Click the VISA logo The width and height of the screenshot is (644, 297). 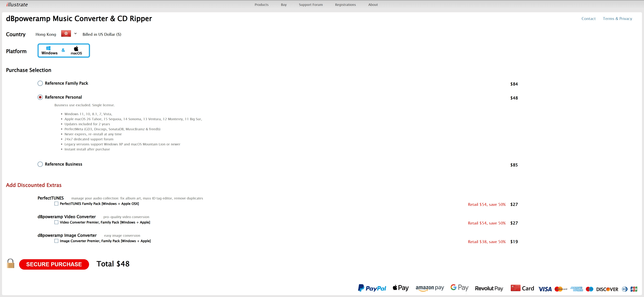pos(545,289)
